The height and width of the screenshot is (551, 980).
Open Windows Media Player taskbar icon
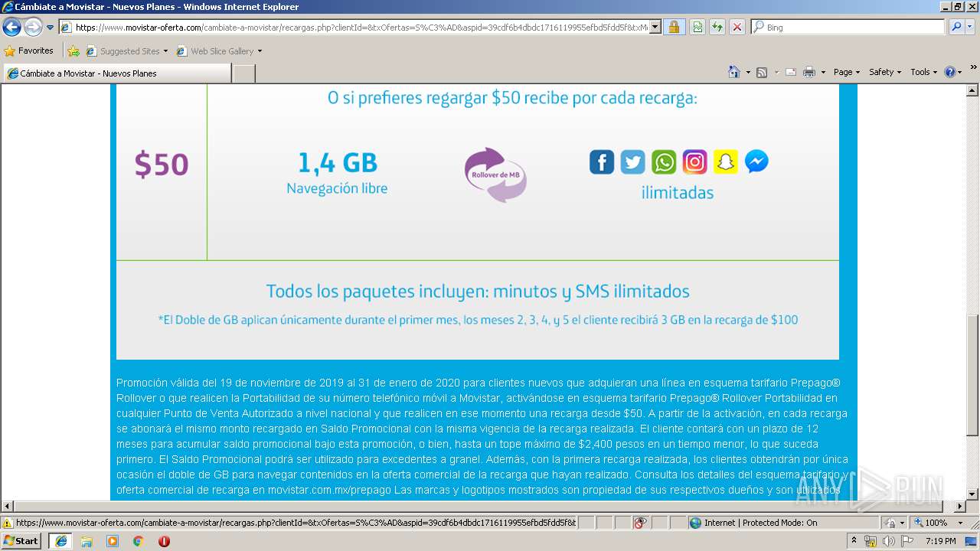pyautogui.click(x=113, y=541)
